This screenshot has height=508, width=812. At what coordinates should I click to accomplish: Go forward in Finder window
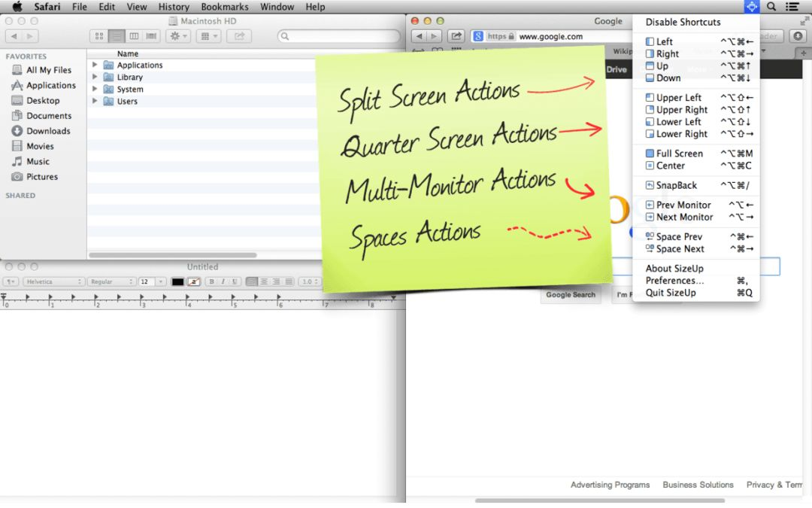pos(31,36)
